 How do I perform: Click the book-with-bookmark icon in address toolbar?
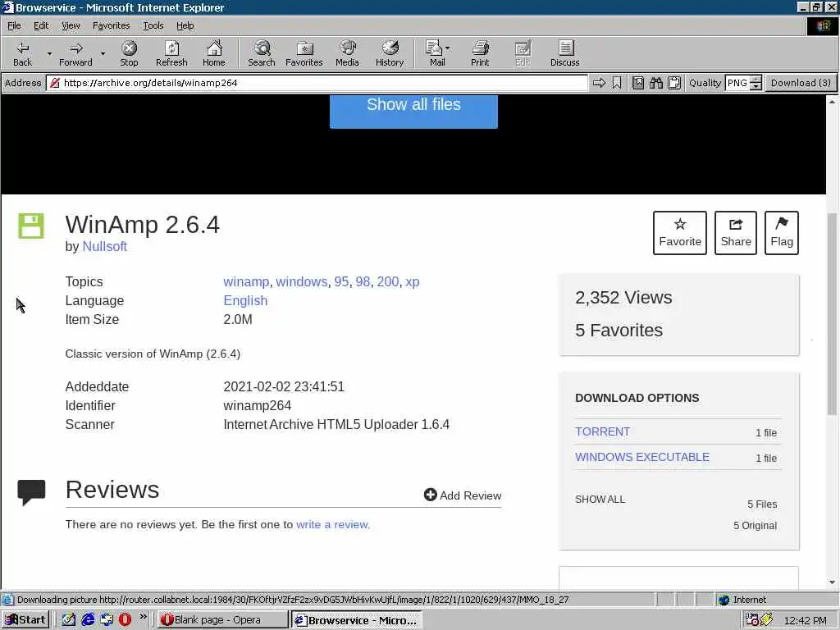click(638, 83)
